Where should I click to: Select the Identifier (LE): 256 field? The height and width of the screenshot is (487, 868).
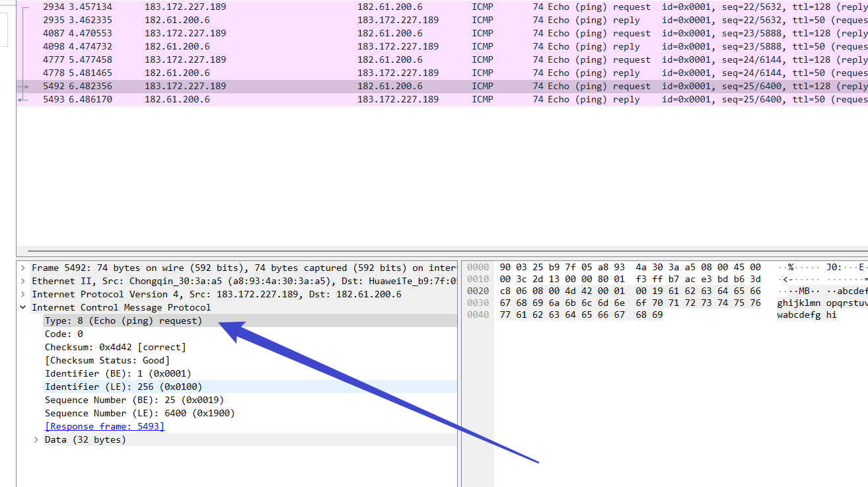pyautogui.click(x=250, y=387)
